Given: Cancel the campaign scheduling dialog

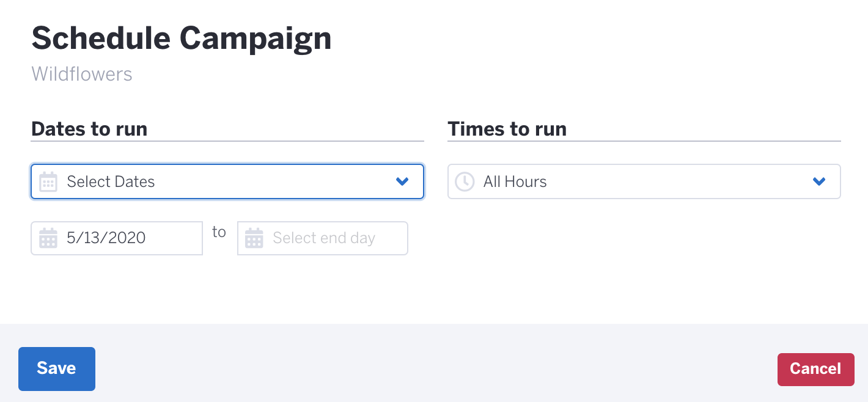Looking at the screenshot, I should click(x=815, y=369).
